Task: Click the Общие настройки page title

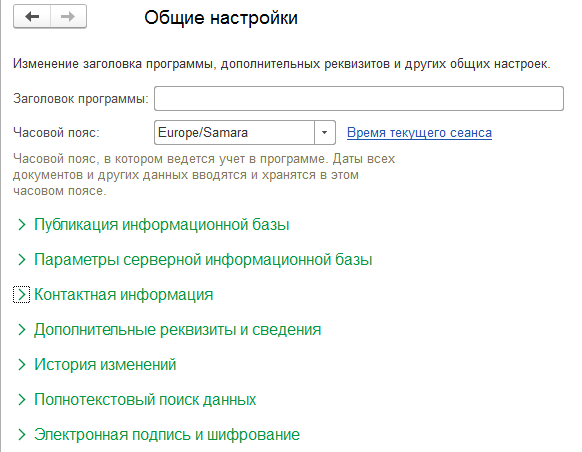Action: click(221, 17)
